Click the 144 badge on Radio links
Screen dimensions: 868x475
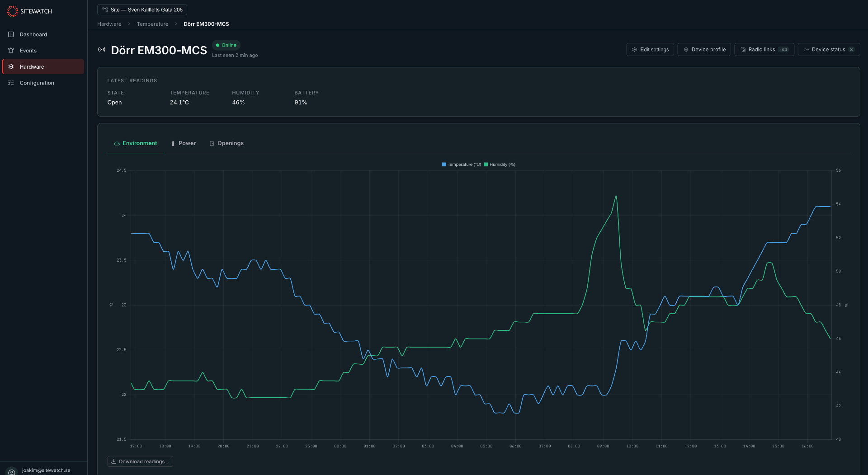(x=783, y=50)
